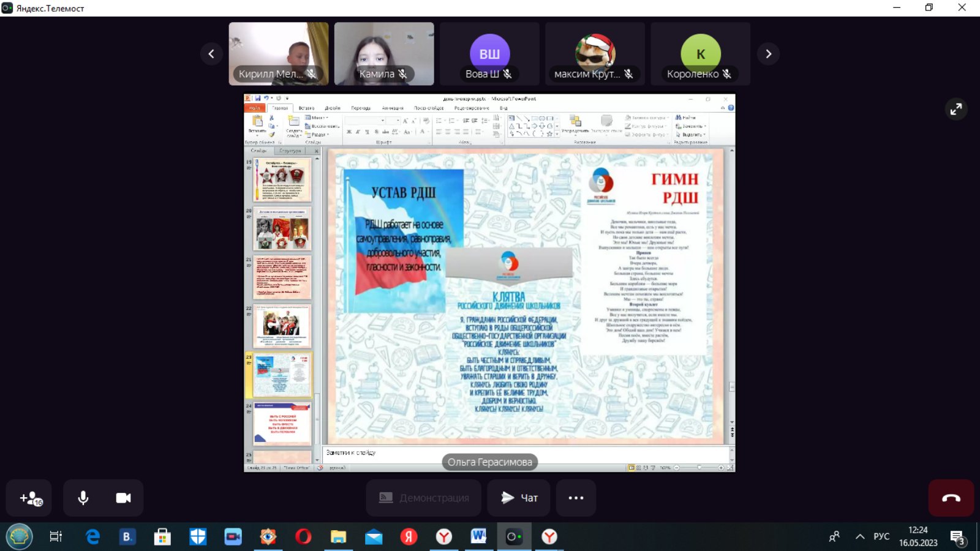Open the Чат panel

(519, 498)
